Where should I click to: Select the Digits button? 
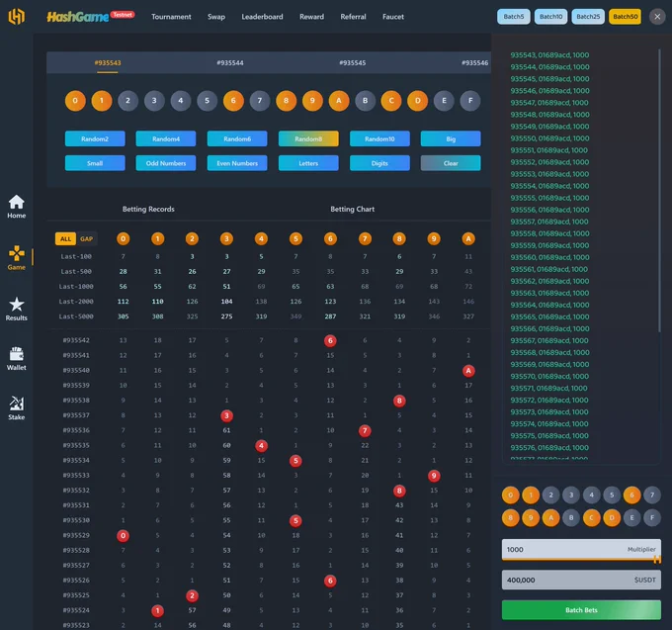(379, 163)
